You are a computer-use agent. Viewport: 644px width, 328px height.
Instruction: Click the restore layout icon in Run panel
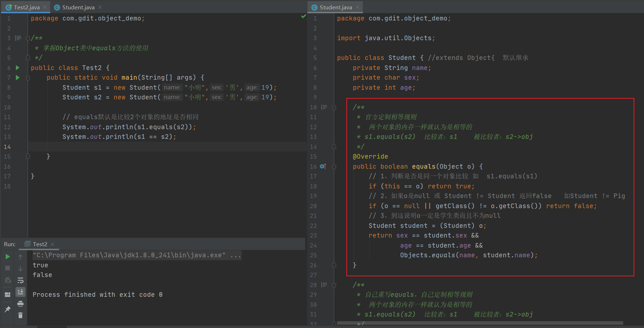pos(8,295)
